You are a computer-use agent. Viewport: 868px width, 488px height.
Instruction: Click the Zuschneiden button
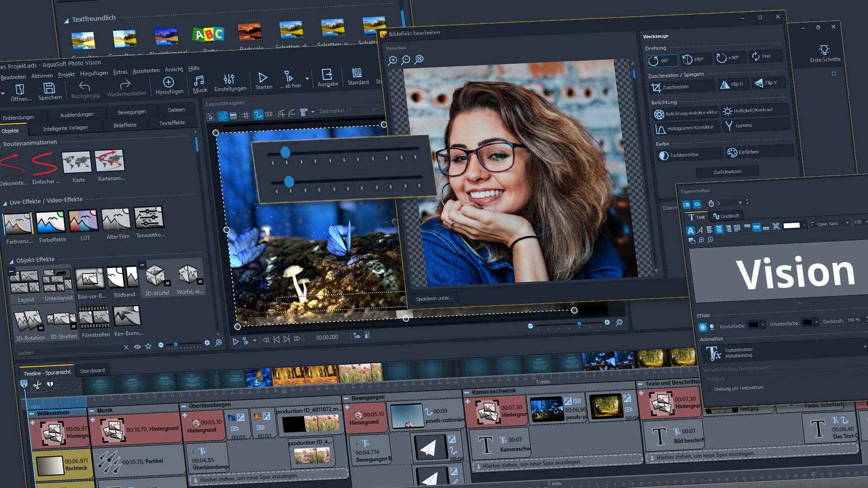682,87
